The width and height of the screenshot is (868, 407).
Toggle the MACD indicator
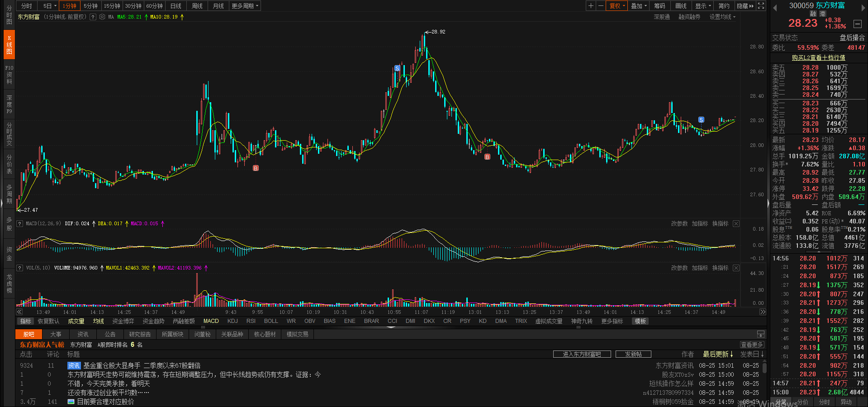[x=211, y=321]
